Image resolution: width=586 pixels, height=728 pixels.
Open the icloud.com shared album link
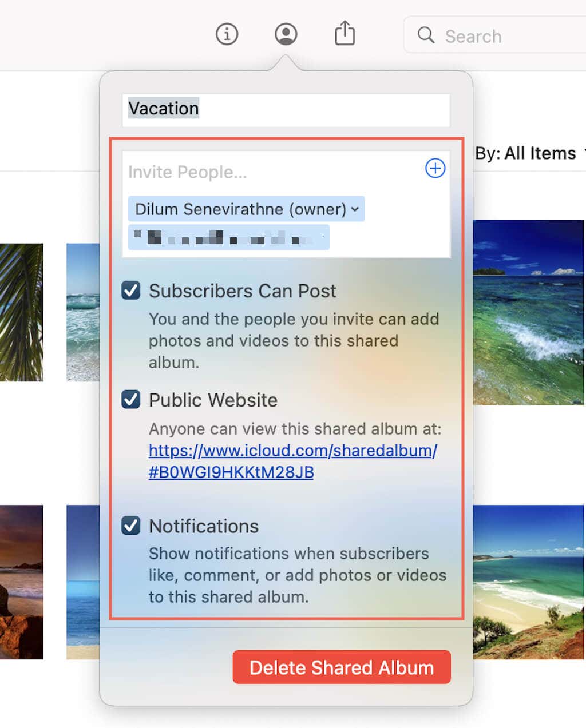click(x=293, y=461)
